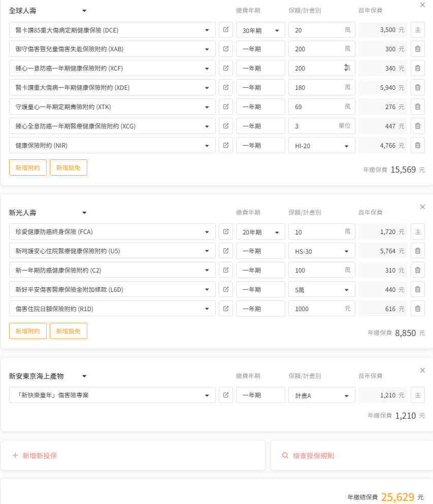Delete the 健康保險附約 (NIR) rider

pyautogui.click(x=418, y=145)
